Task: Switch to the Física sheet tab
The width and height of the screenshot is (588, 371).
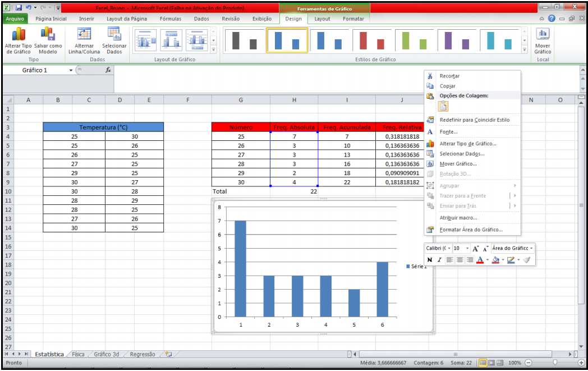Action: pos(78,354)
